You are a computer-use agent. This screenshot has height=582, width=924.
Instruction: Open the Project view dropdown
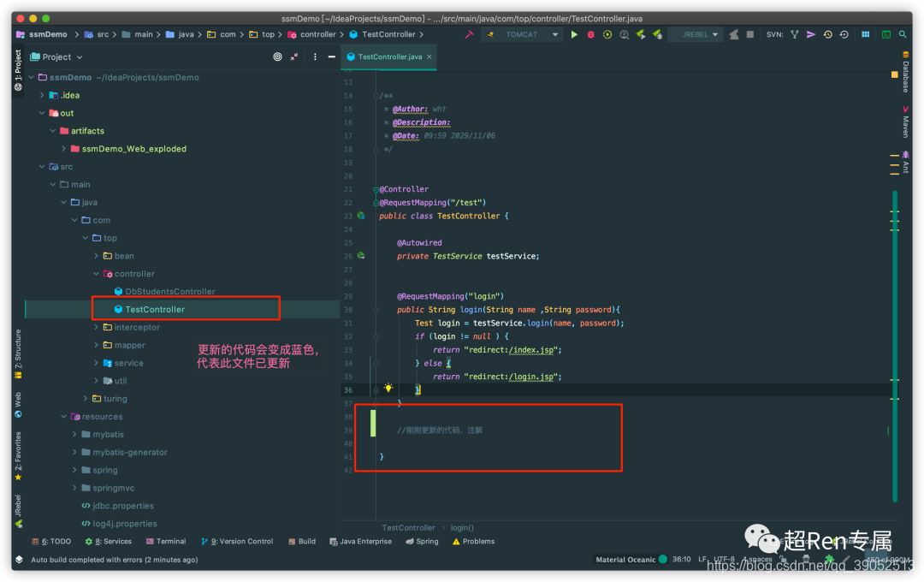(56, 57)
